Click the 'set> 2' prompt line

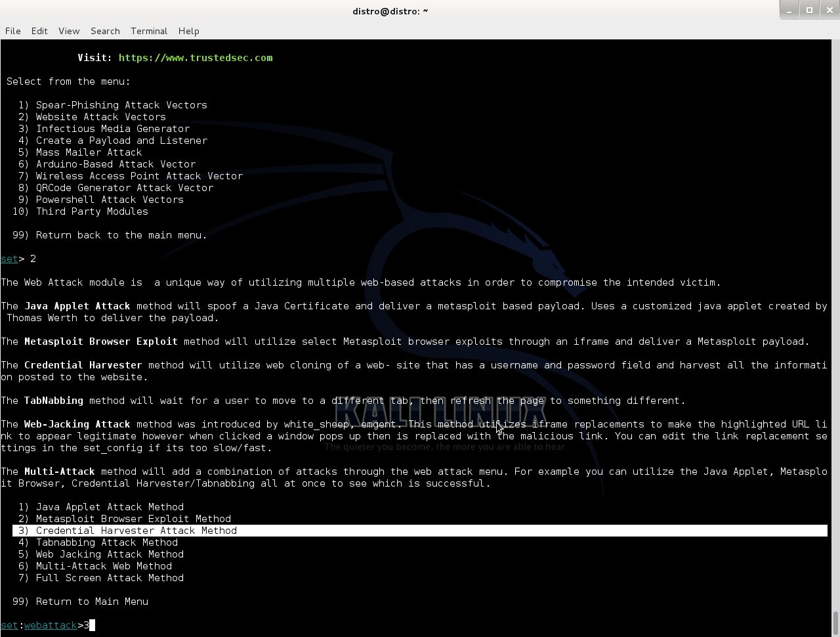click(18, 259)
